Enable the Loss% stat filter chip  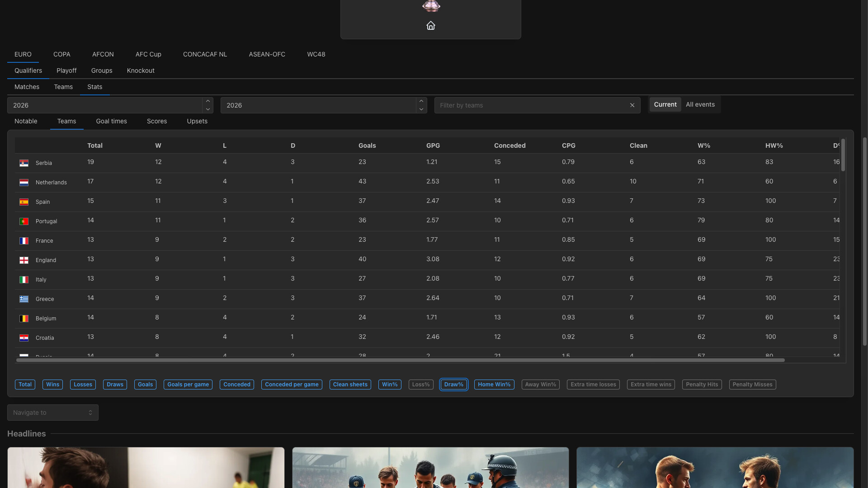[x=420, y=385]
